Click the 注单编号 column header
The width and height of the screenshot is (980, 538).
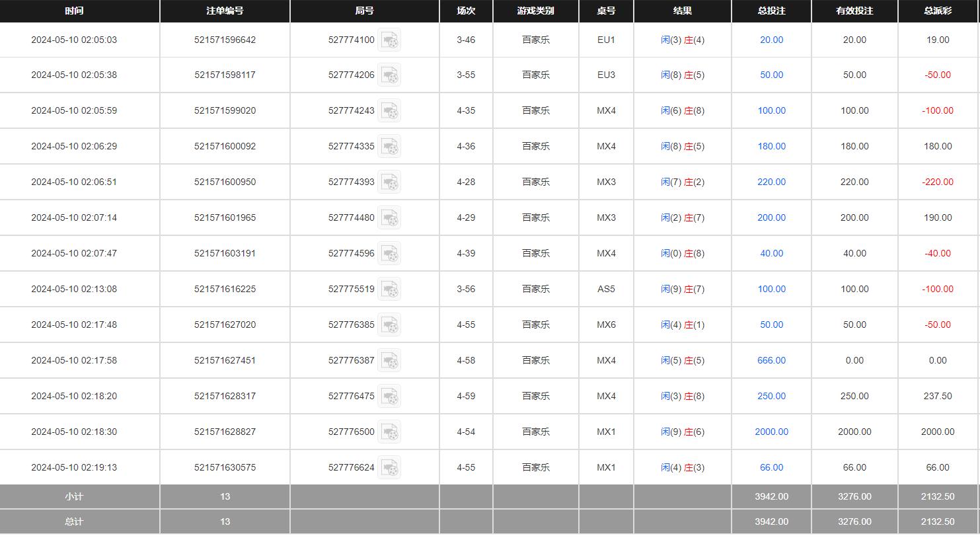click(x=225, y=11)
